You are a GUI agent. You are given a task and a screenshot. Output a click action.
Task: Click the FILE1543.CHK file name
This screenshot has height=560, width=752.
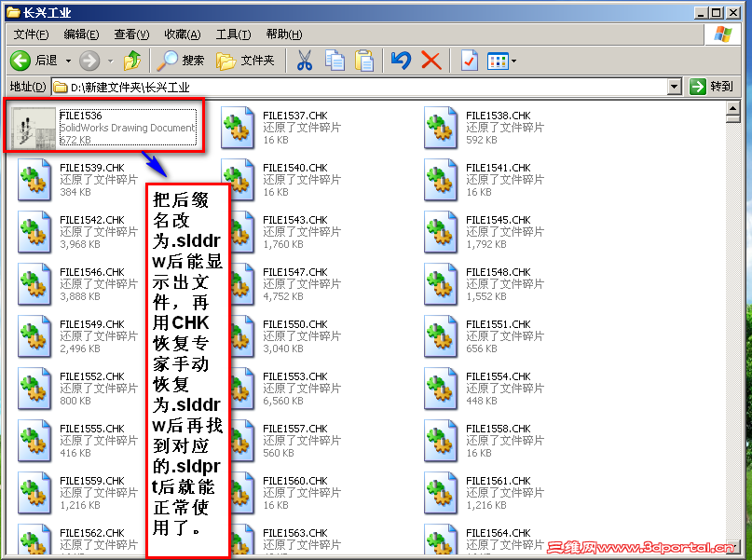tap(295, 220)
